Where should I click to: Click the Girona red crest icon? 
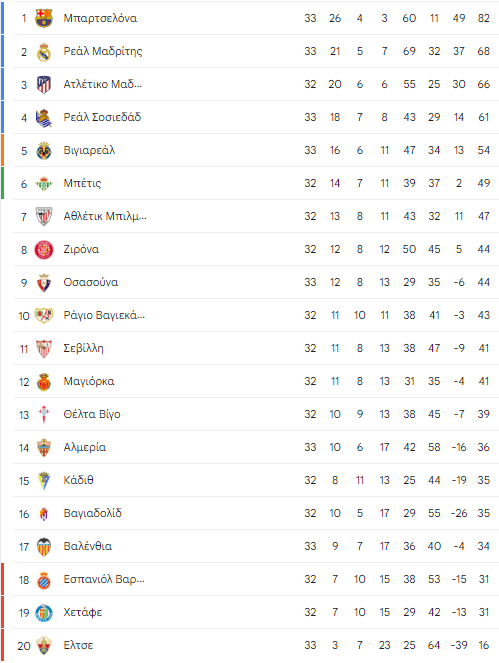44,249
